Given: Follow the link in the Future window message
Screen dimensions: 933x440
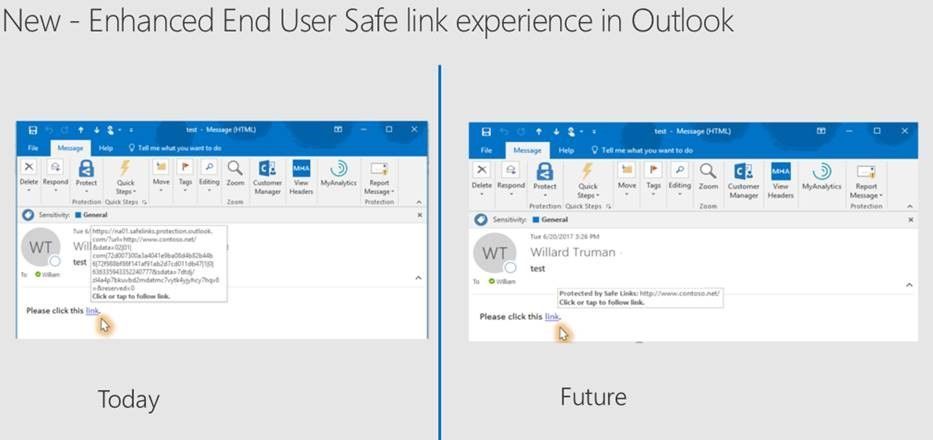Looking at the screenshot, I should click(x=552, y=317).
